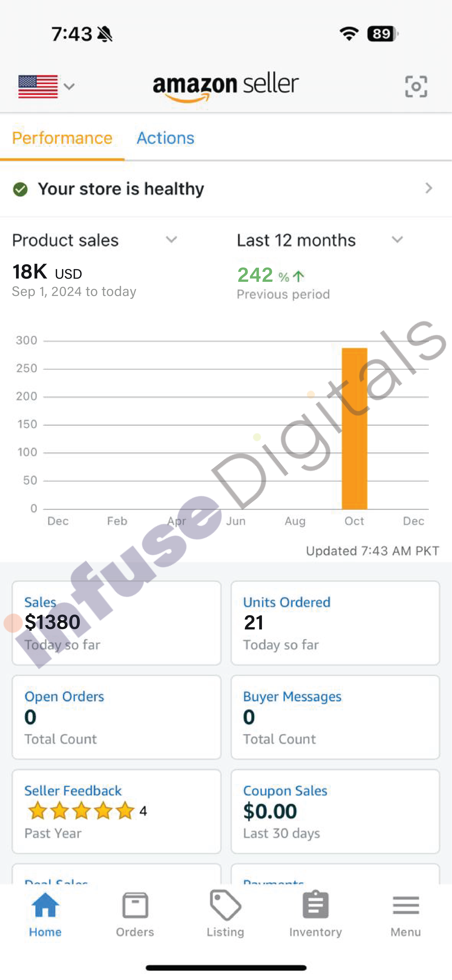
Task: Open the Home tab icon
Action: [x=45, y=905]
